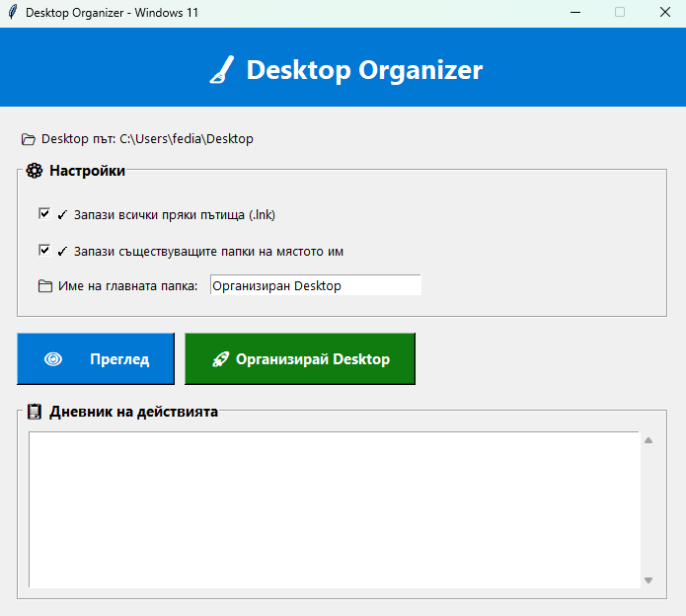Uncheck Запази съществуващите папки на мястото им
This screenshot has height=616, width=686.
44,251
